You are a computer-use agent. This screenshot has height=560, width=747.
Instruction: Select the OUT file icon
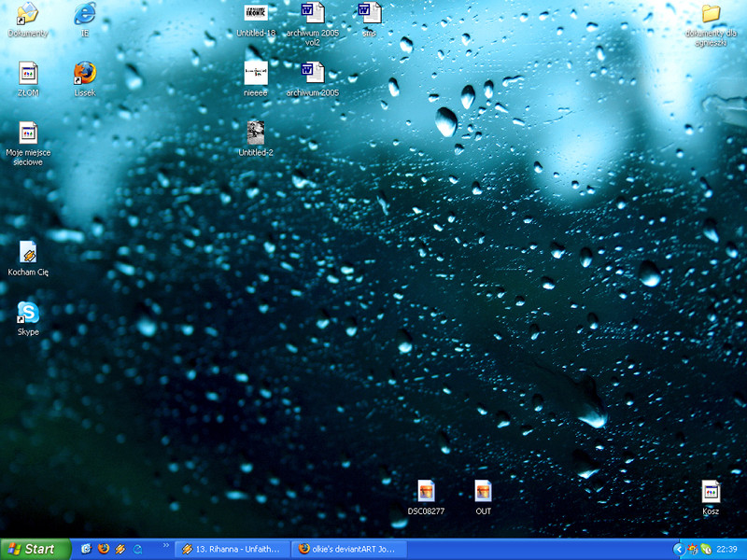tap(483, 497)
